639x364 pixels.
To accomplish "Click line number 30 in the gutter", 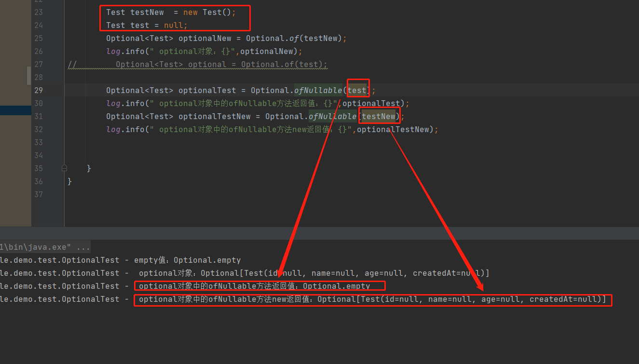I will 39,103.
